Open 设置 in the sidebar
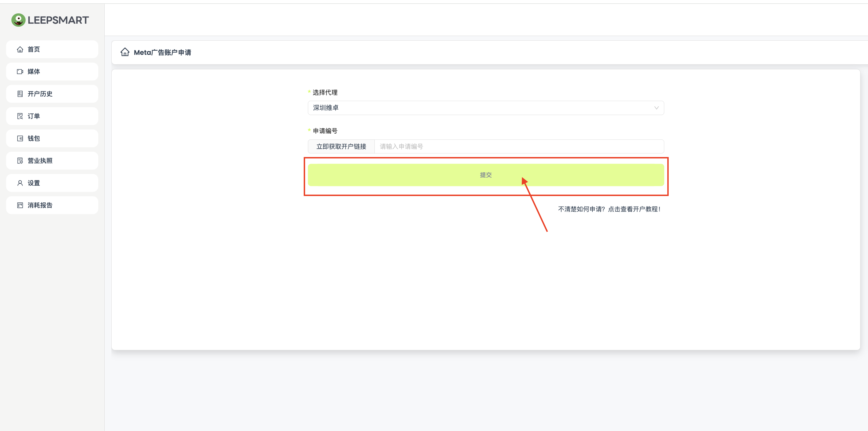 [x=52, y=183]
